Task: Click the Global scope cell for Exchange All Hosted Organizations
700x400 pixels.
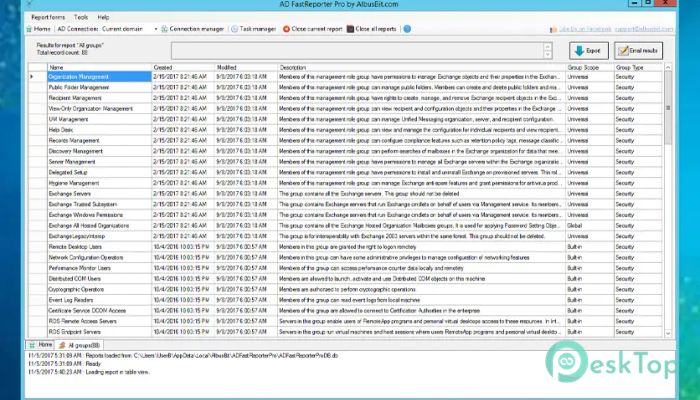Action: pos(590,225)
